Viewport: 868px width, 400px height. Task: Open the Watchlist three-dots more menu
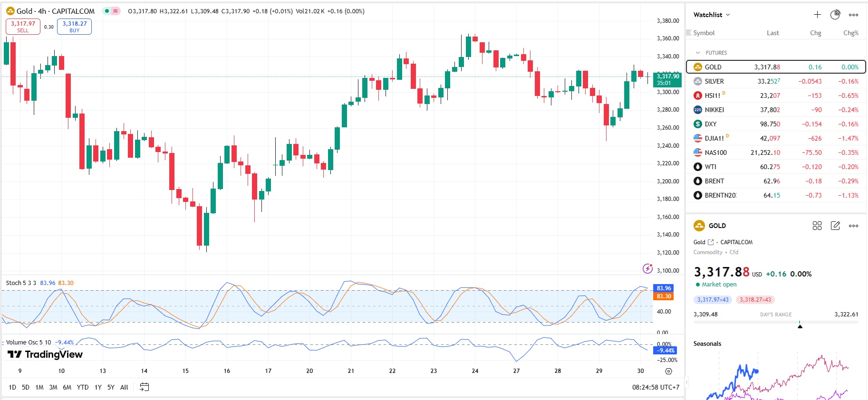[x=854, y=15]
